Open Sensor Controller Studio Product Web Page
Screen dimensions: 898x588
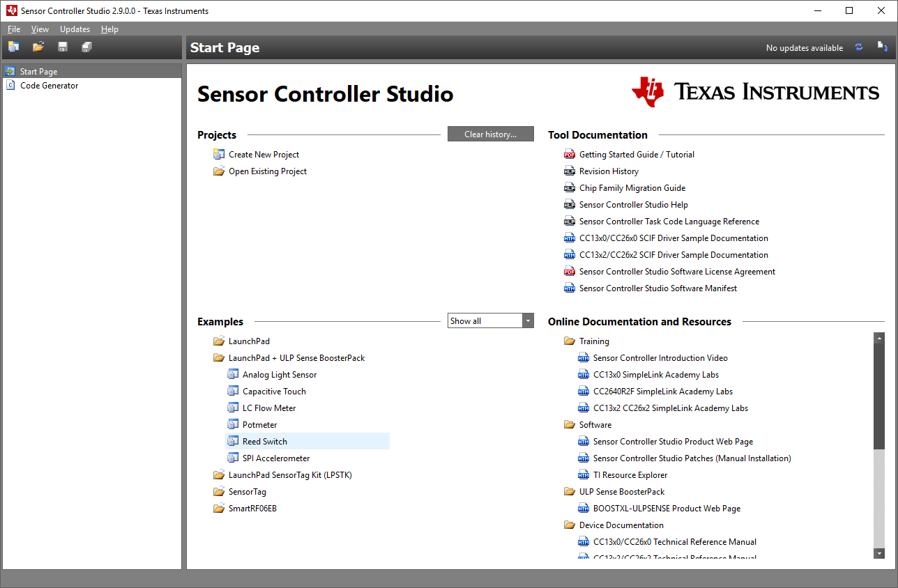[673, 442]
